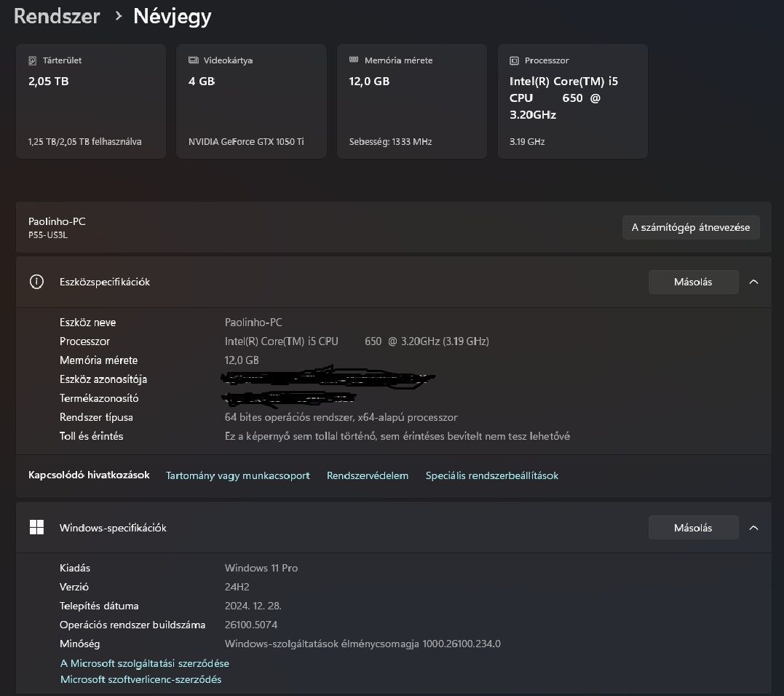This screenshot has height=696, width=784.
Task: Click the Névjegy breadcrumb title
Action: tap(172, 16)
